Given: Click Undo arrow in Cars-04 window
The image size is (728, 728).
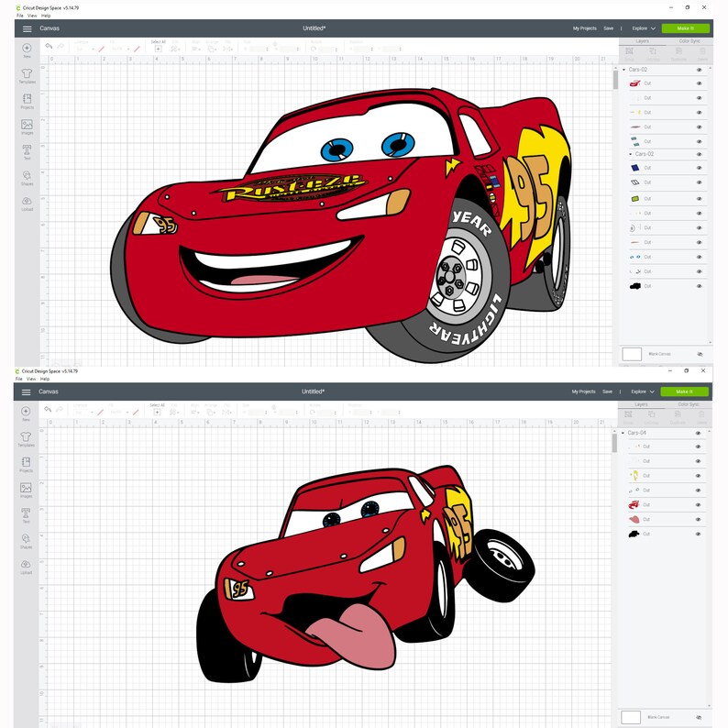Looking at the screenshot, I should point(48,410).
